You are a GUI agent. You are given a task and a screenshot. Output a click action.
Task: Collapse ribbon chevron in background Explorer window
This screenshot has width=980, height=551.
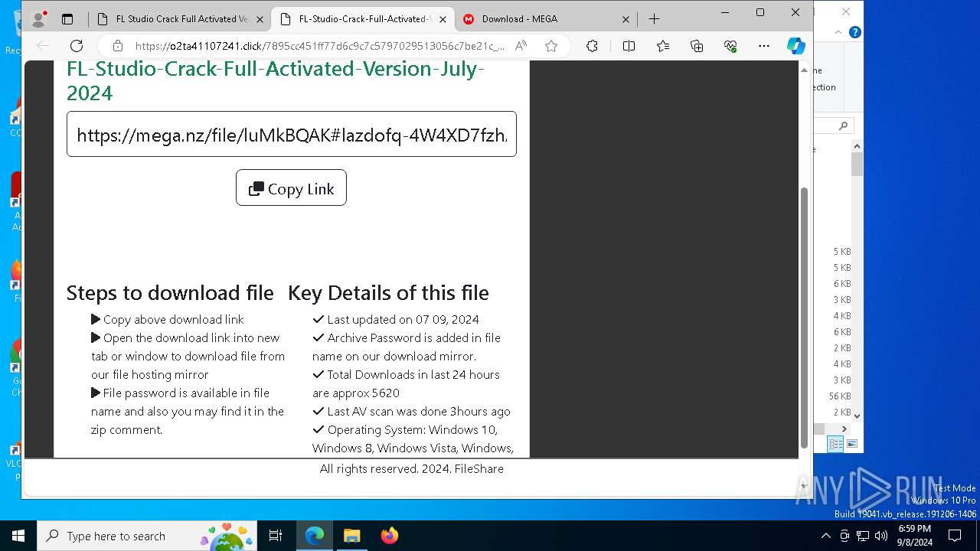coord(838,32)
